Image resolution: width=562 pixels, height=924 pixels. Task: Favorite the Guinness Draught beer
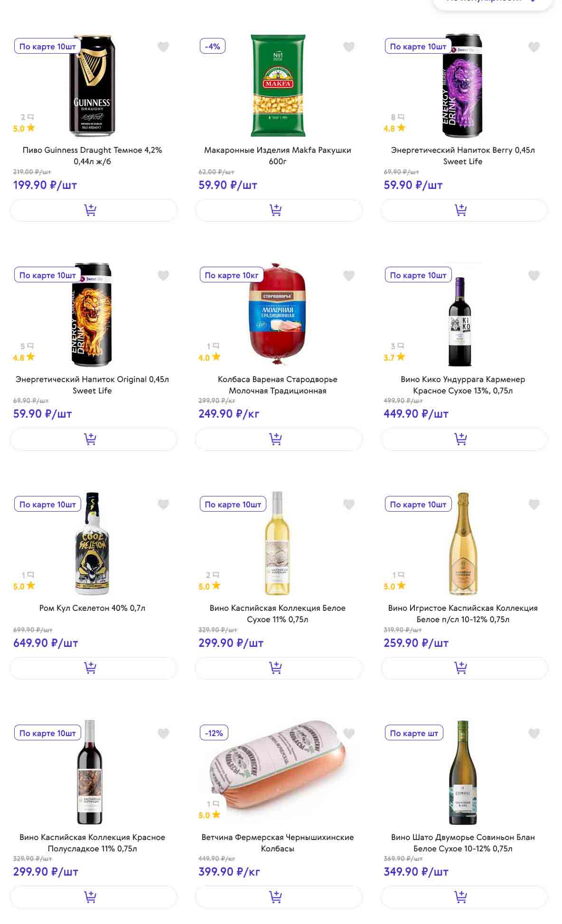click(x=163, y=47)
